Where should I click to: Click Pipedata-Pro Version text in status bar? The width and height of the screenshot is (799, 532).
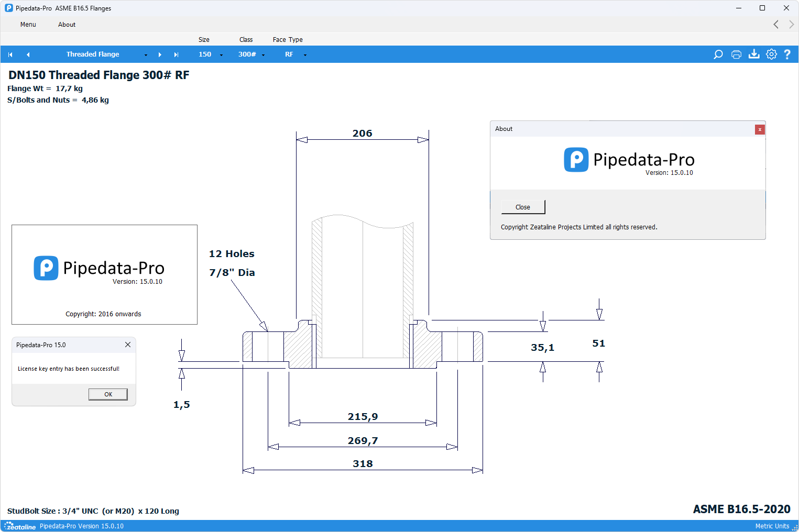tap(82, 526)
